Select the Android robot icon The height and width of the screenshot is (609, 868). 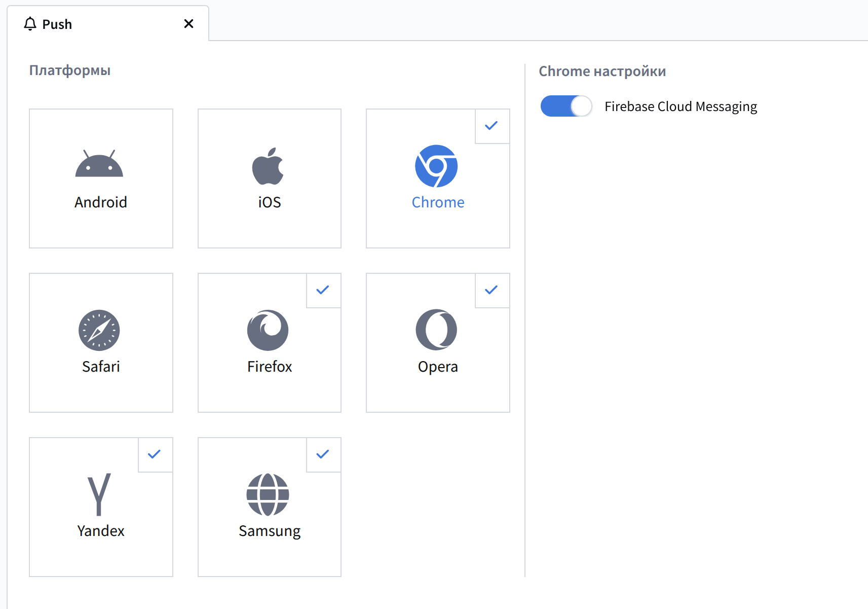[99, 163]
